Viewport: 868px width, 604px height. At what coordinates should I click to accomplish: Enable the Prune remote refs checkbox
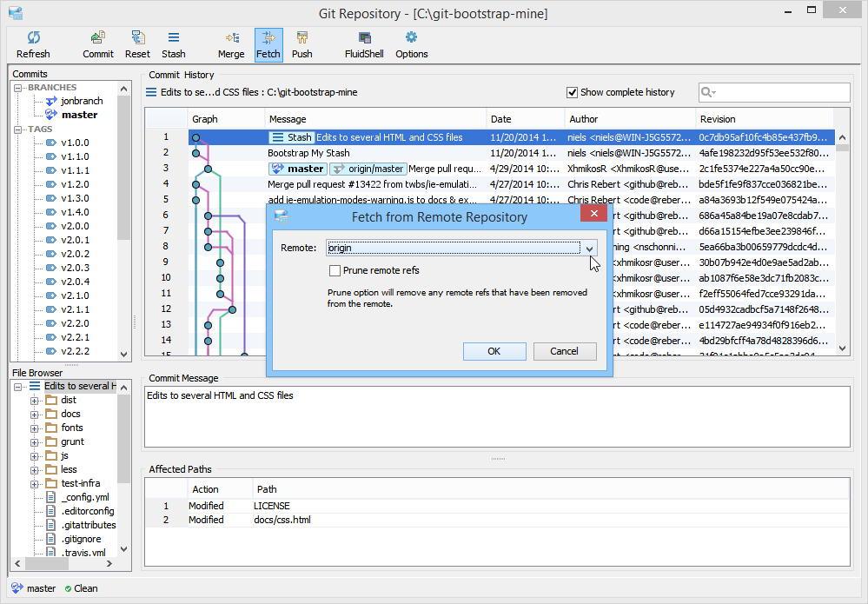[335, 270]
